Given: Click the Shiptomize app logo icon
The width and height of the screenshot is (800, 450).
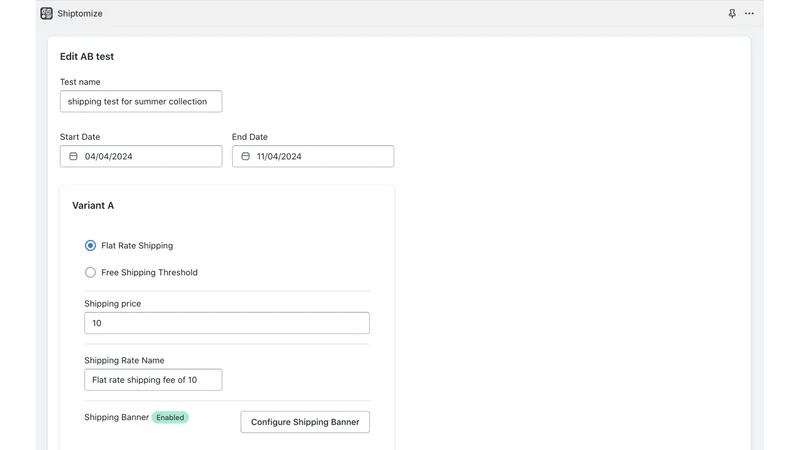Looking at the screenshot, I should click(x=46, y=13).
